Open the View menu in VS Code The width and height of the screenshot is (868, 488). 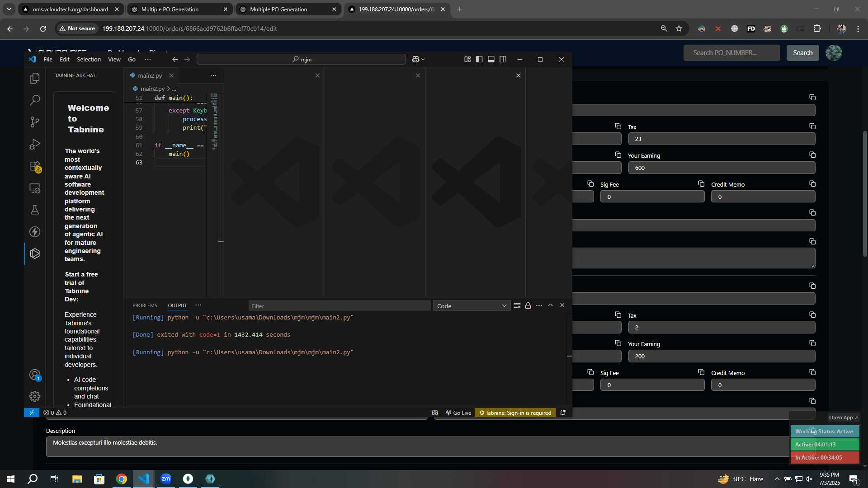(114, 59)
